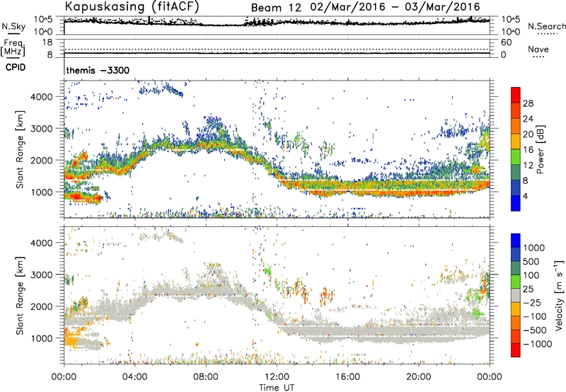566x392 pixels.
Task: Pick the gray ±25 m/s velocity swatch
Action: (516, 295)
